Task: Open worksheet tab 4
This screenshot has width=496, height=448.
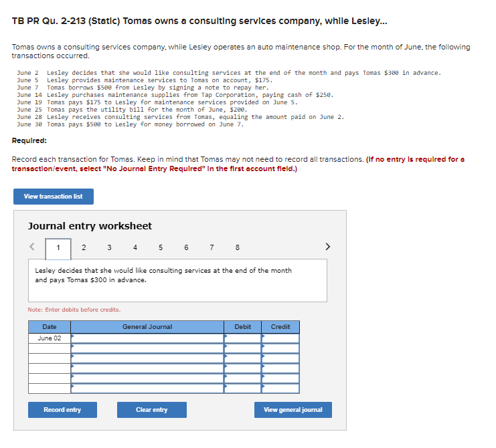Action: pos(135,247)
